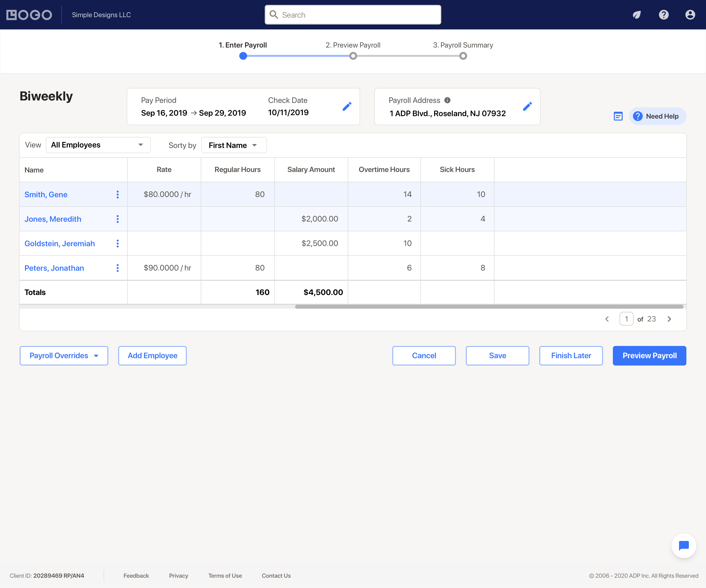Click the leaf icon in header
This screenshot has height=588, width=706.
(x=637, y=15)
